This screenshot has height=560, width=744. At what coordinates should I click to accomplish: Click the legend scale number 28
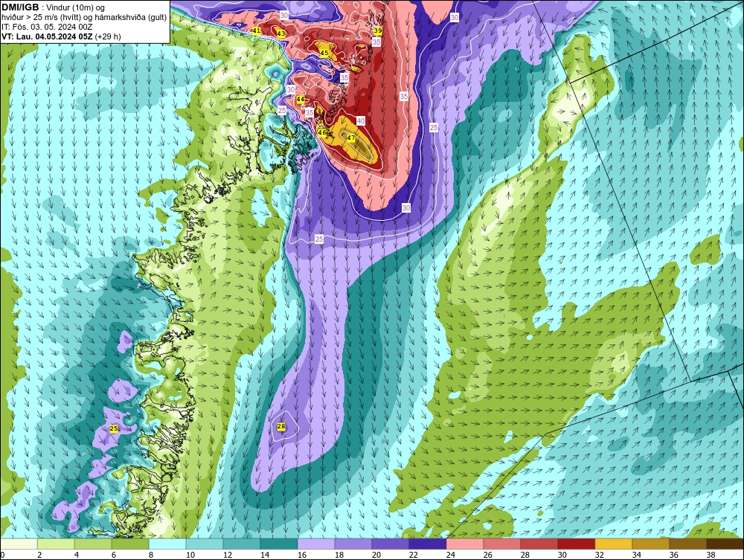click(525, 555)
